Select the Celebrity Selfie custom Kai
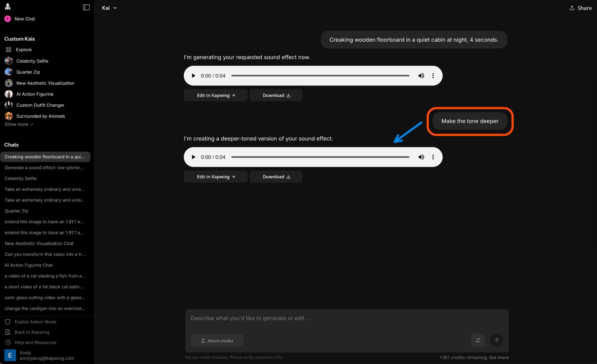The image size is (597, 364). pyautogui.click(x=32, y=61)
